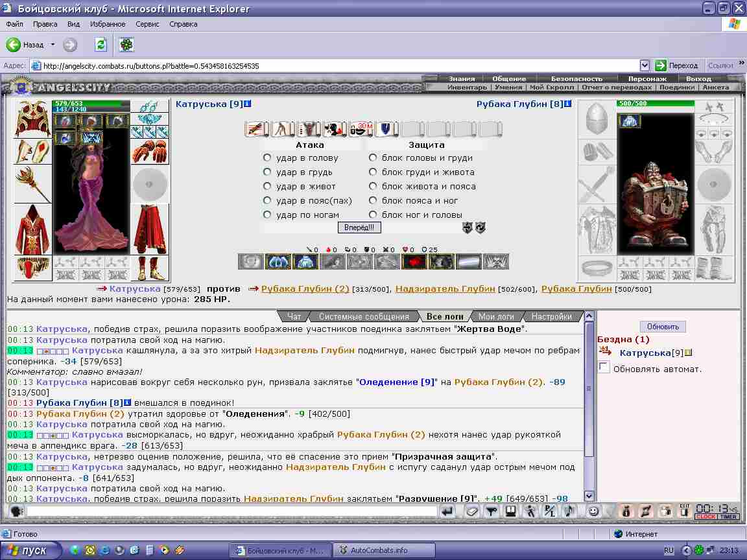Viewport: 747px width, 560px height.
Task: Click the eraser clear-chat icon
Action: tap(471, 511)
